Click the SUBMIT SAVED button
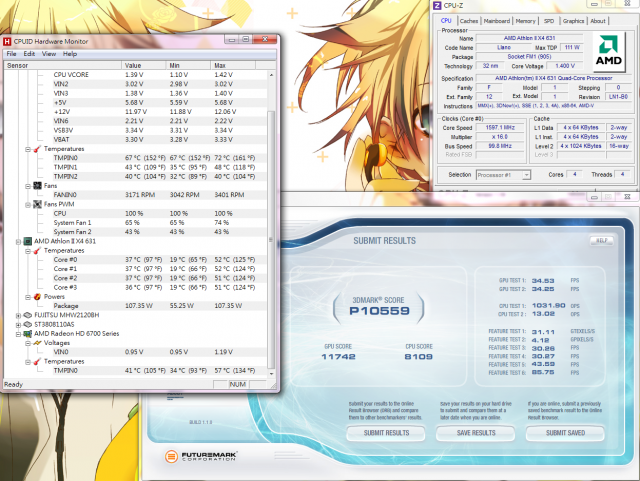640x481 pixels. pos(565,433)
